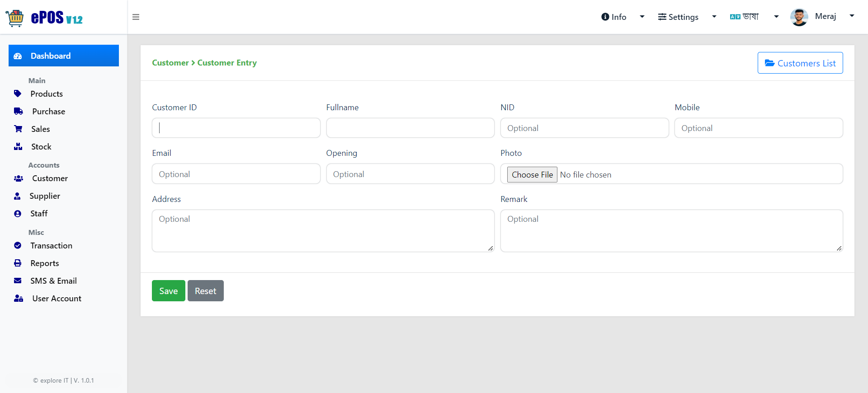Image resolution: width=868 pixels, height=393 pixels.
Task: Select Transaction in the sidebar
Action: point(51,246)
